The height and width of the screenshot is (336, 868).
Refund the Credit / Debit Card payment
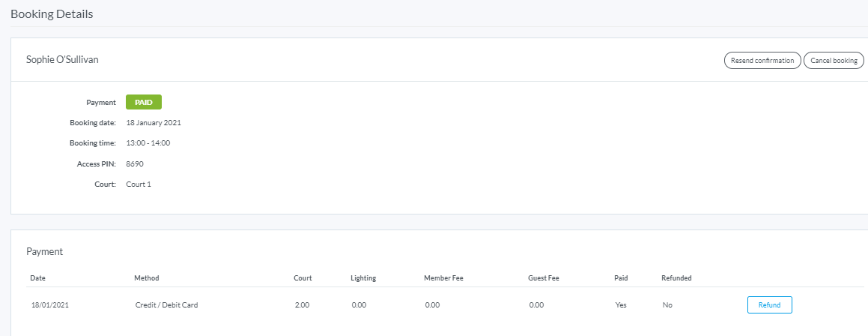[x=769, y=305]
